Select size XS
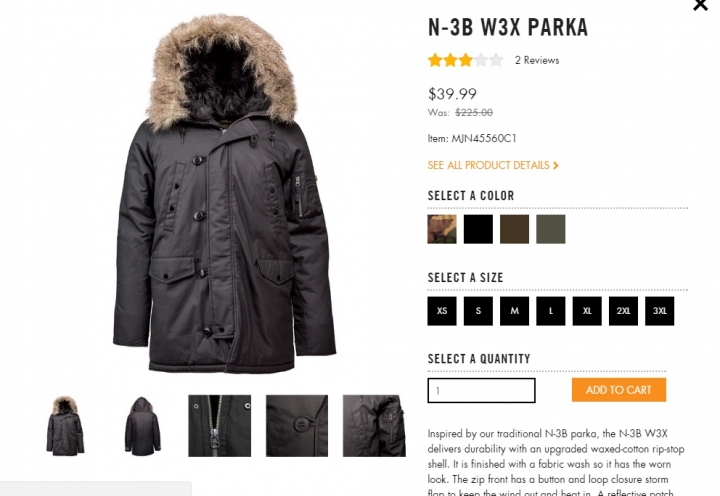Image resolution: width=720 pixels, height=496 pixels. [x=442, y=311]
